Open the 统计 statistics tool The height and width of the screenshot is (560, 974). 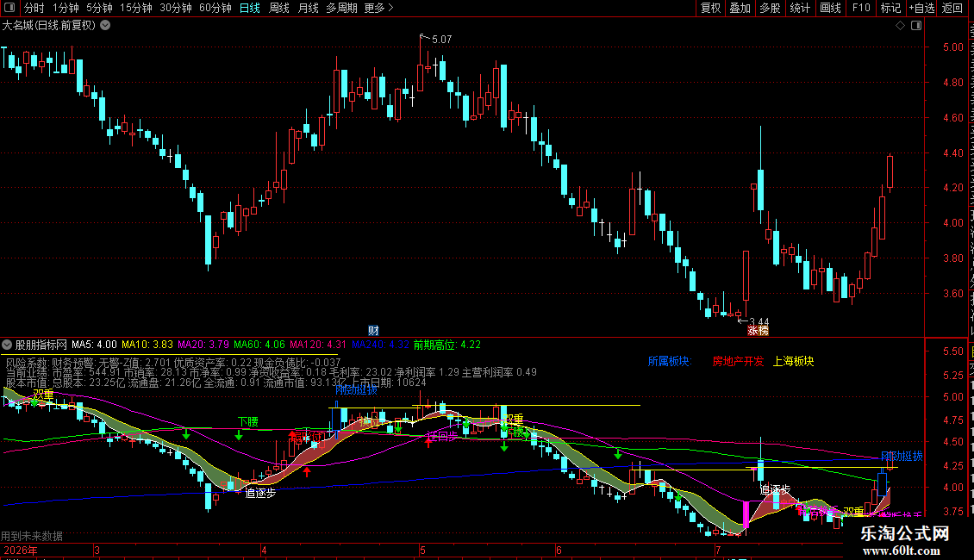tap(800, 8)
